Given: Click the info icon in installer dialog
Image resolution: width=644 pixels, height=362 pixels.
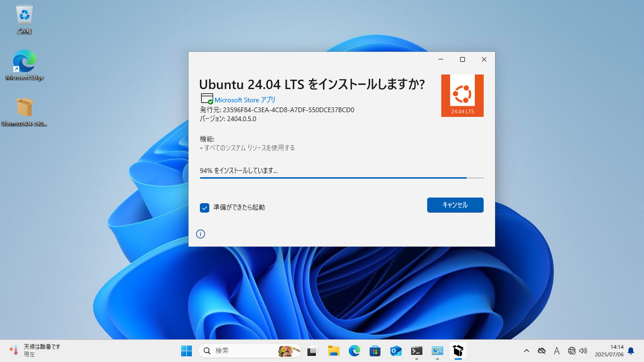Looking at the screenshot, I should (x=200, y=234).
